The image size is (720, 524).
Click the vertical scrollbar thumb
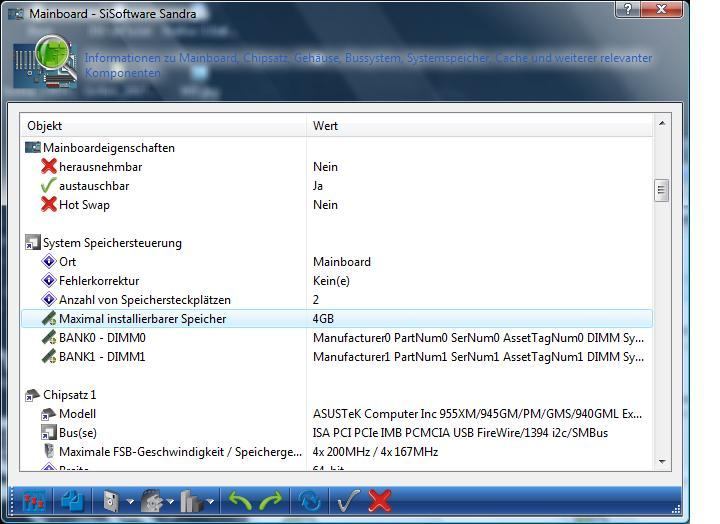pos(662,190)
